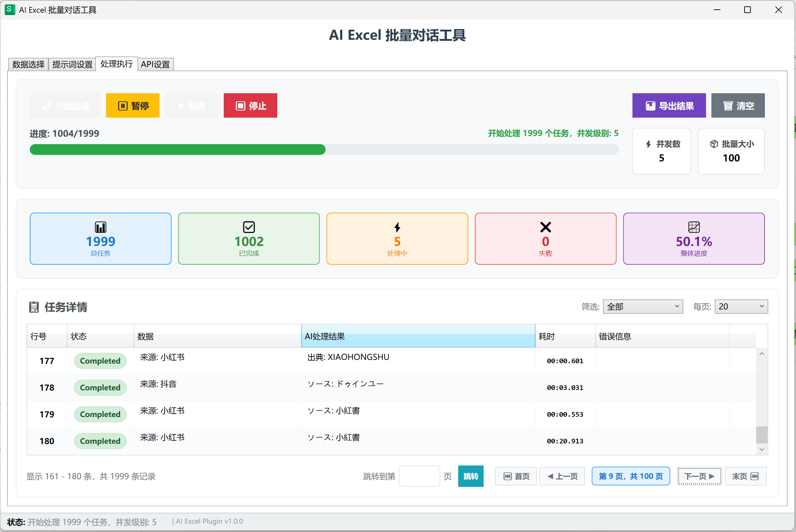Click the lightning icon next to 并发数

click(x=648, y=144)
